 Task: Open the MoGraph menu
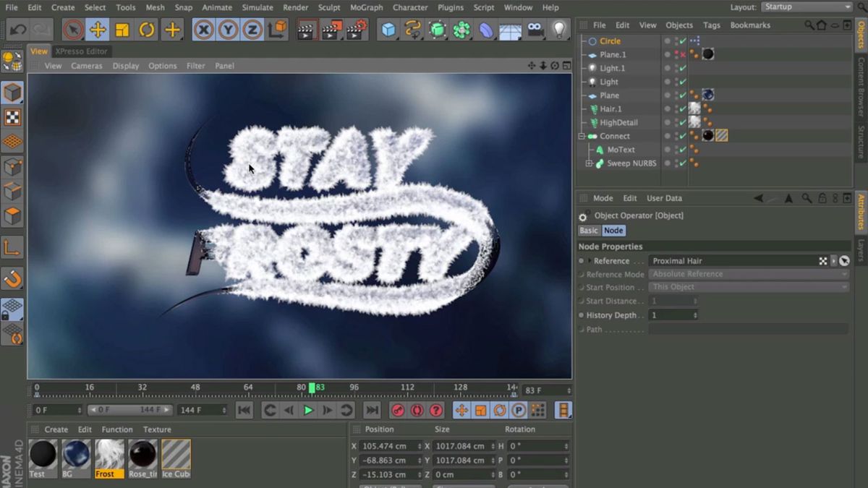click(366, 7)
